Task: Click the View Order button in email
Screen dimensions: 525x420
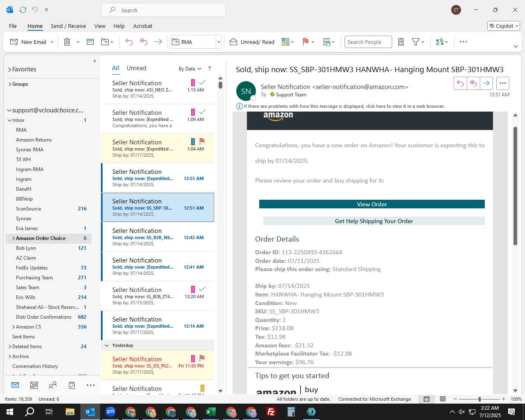Action: [x=372, y=204]
